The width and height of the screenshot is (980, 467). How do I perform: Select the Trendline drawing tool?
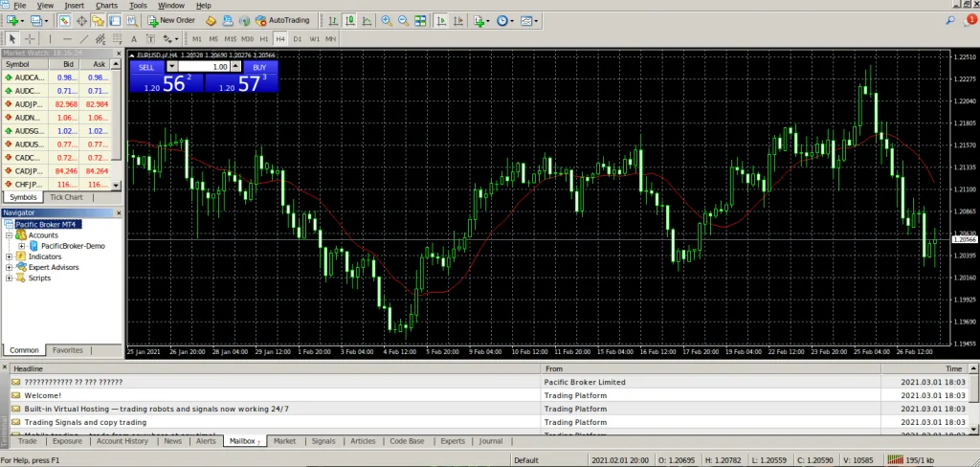(x=84, y=39)
